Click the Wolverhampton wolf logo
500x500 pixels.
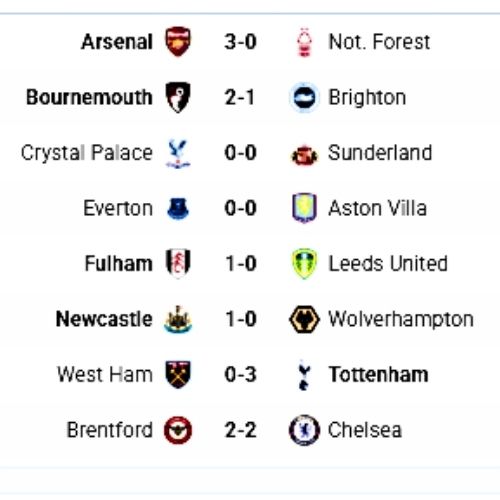click(x=304, y=319)
